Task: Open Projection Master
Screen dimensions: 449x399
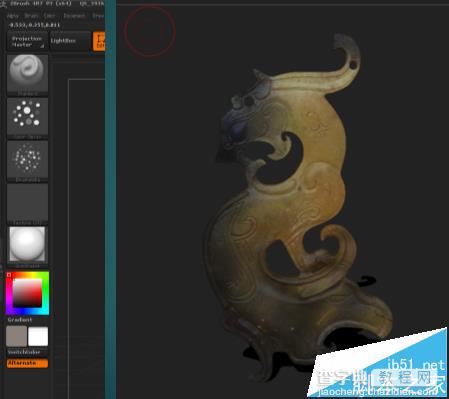Action: [x=27, y=41]
